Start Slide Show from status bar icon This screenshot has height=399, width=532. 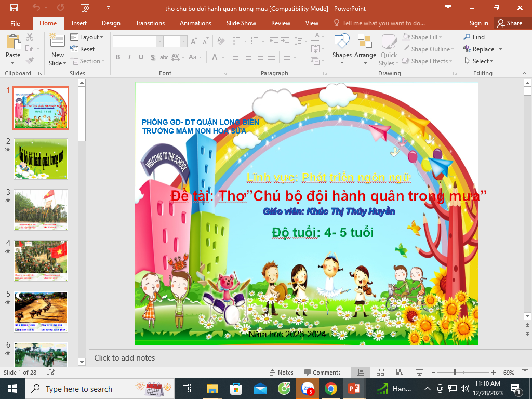(419, 373)
